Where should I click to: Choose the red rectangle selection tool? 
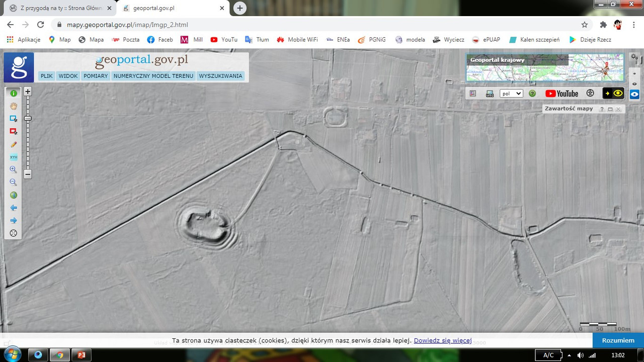click(x=14, y=132)
